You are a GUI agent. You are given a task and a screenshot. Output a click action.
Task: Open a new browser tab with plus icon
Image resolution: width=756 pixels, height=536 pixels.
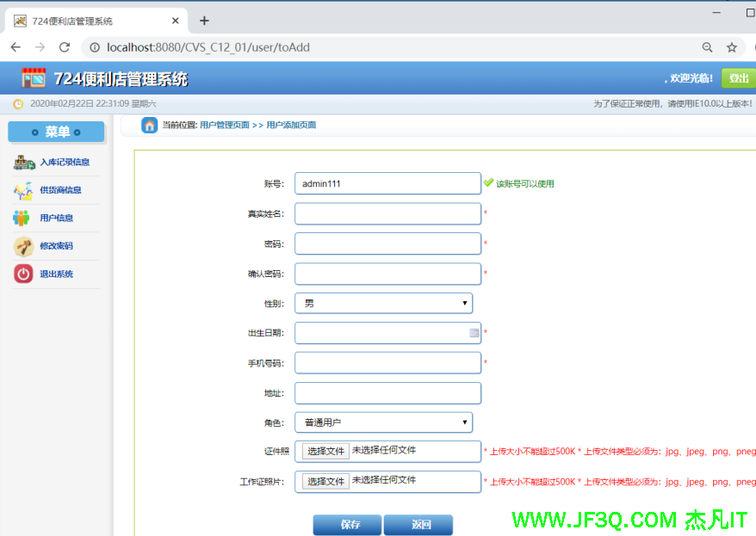pyautogui.click(x=204, y=21)
